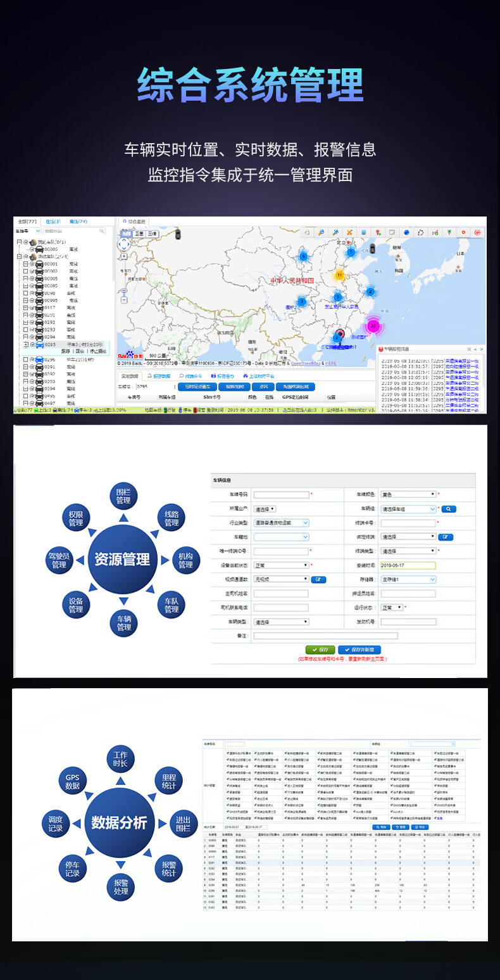Viewport: 500px width, 980px height.
Task: Open the 上级政府平台 tab
Action: [x=258, y=376]
